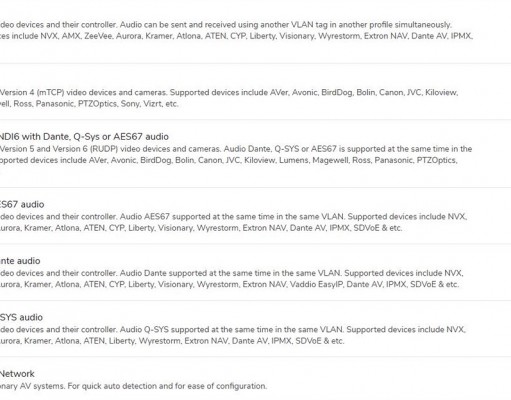Open the AES67 audio profile heading
511x400 pixels.
coord(22,204)
